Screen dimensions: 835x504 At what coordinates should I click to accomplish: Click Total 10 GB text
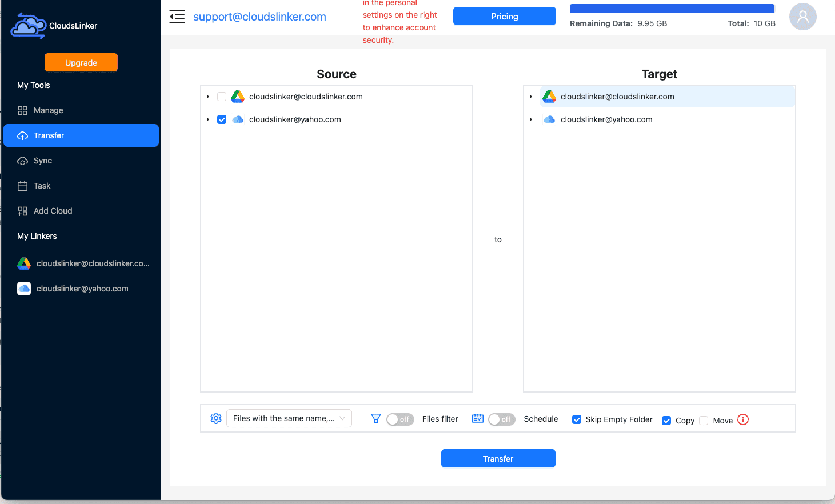[x=752, y=23]
